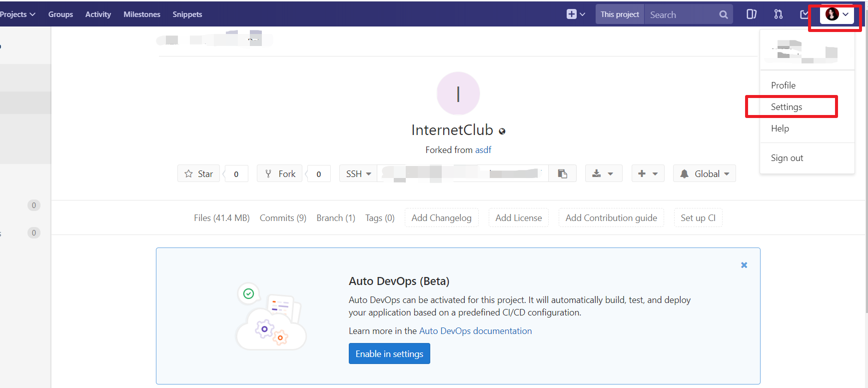Click the Auto DevOps (Beta) heading
This screenshot has height=388, width=868.
pos(399,281)
